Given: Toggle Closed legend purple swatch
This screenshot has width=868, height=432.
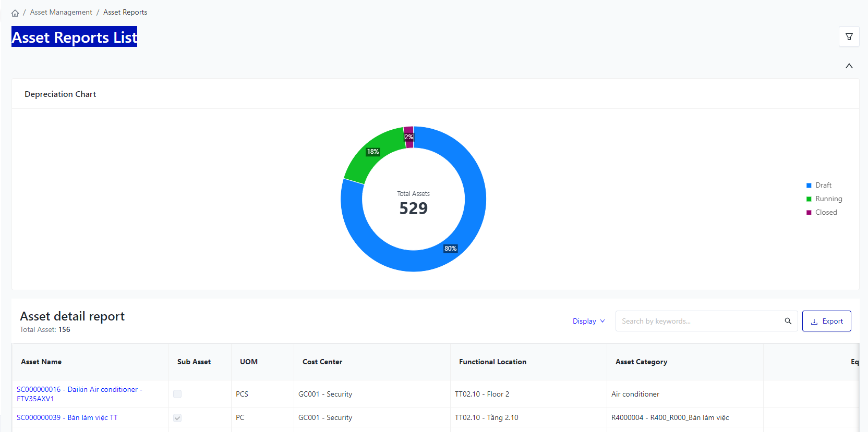Looking at the screenshot, I should [809, 213].
